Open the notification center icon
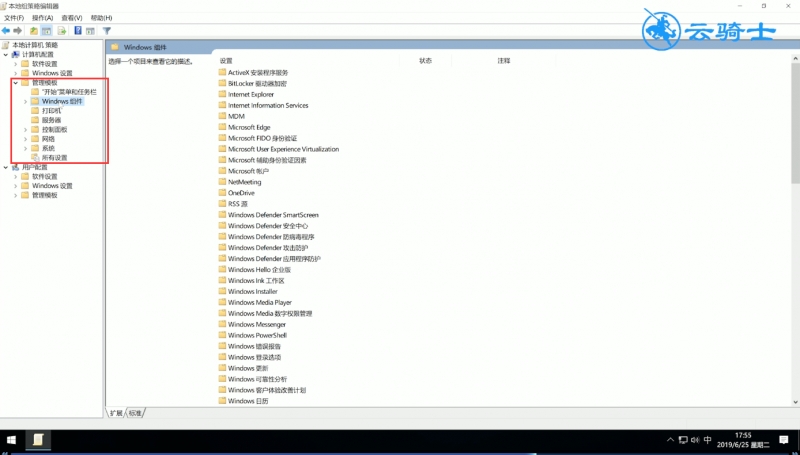The image size is (800, 455). (x=784, y=440)
